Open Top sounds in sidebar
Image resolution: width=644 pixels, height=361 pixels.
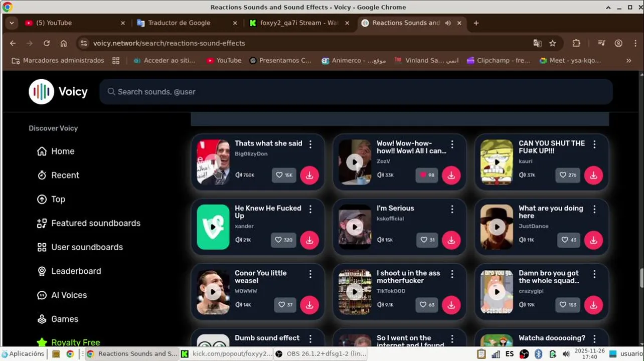(x=51, y=199)
